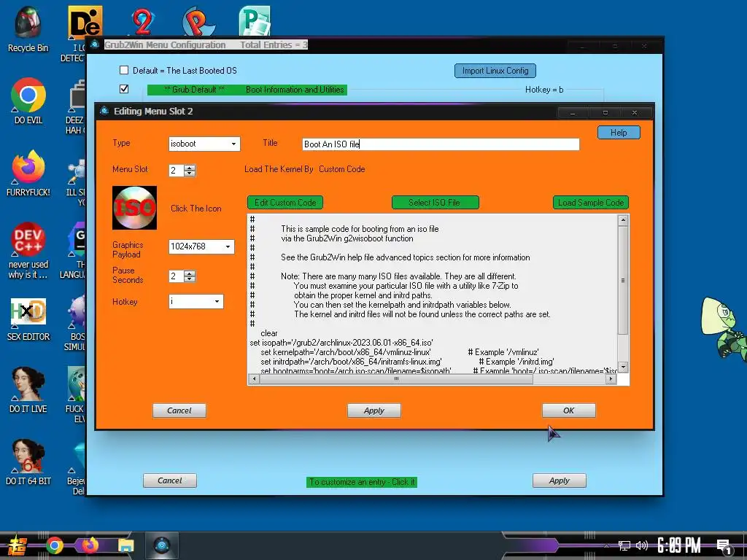The width and height of the screenshot is (747, 560).
Task: Click the code box scroll down arrow
Action: [623, 367]
